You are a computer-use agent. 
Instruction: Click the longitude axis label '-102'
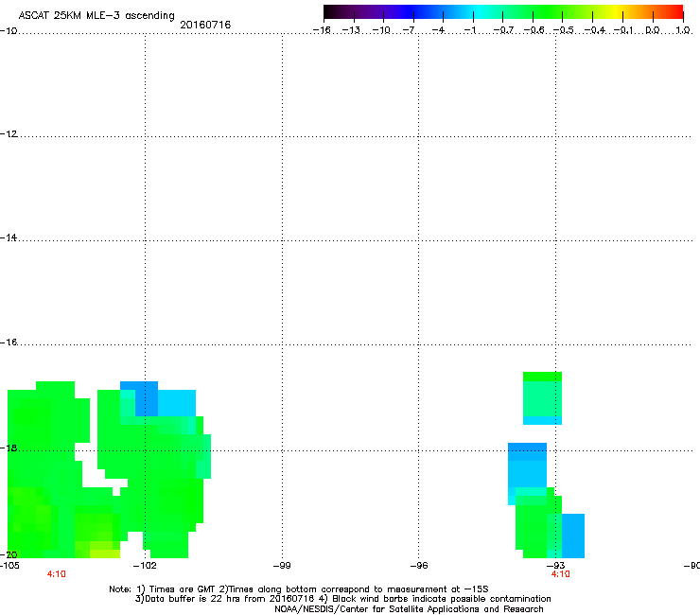pos(145,566)
